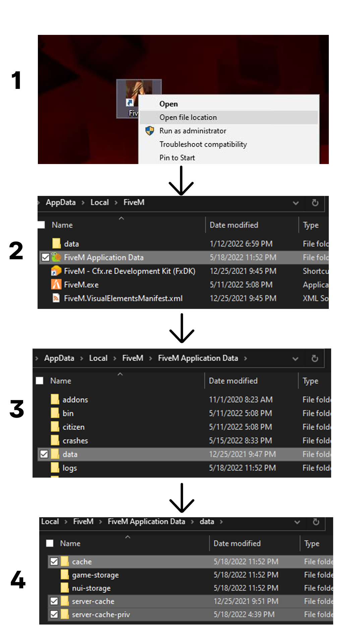362x644 pixels.
Task: Expand chevron after 'FiveM Application Data' in third window
Action: click(x=245, y=358)
